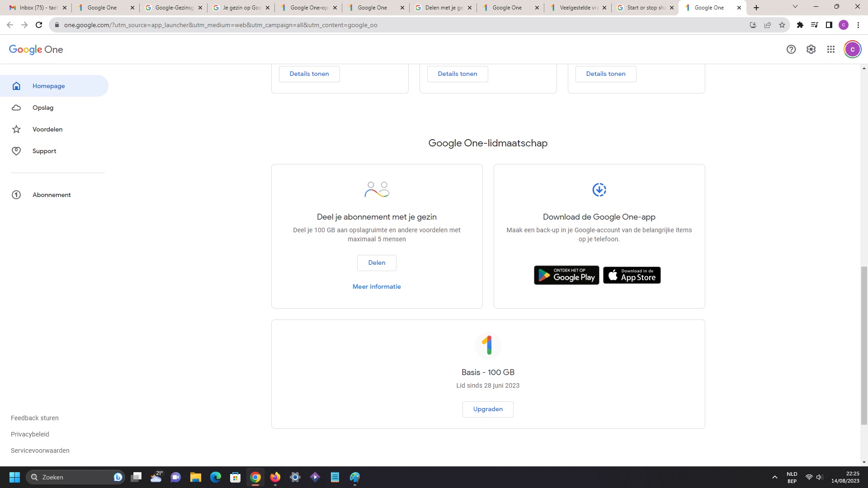Open the Servicevoorwaarden link
This screenshot has height=488, width=868.
[x=40, y=450]
